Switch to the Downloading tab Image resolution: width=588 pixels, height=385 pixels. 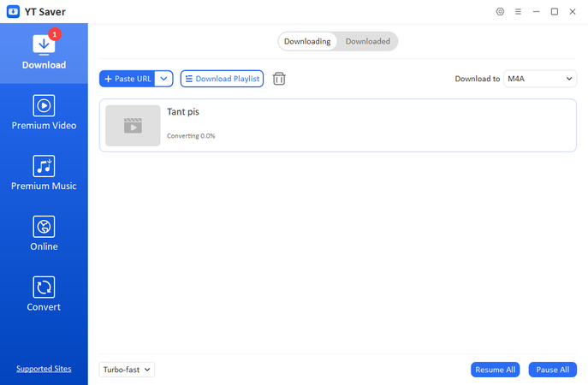click(x=307, y=41)
